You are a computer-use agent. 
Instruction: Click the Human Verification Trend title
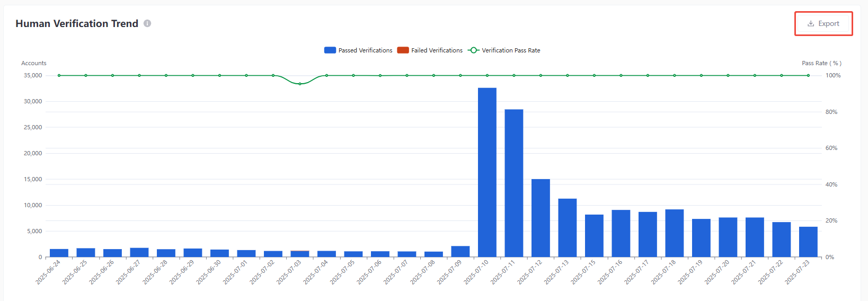tap(77, 23)
